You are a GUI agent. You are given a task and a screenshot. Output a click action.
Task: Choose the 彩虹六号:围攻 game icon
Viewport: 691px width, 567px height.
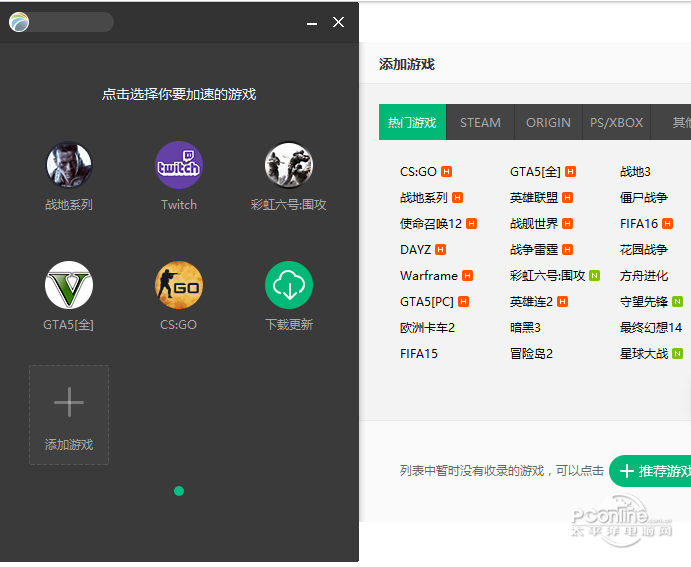click(289, 165)
